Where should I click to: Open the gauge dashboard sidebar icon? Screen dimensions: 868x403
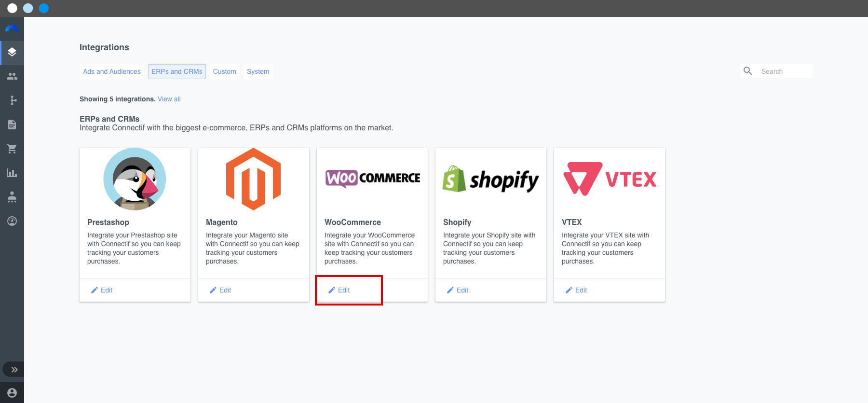[12, 221]
